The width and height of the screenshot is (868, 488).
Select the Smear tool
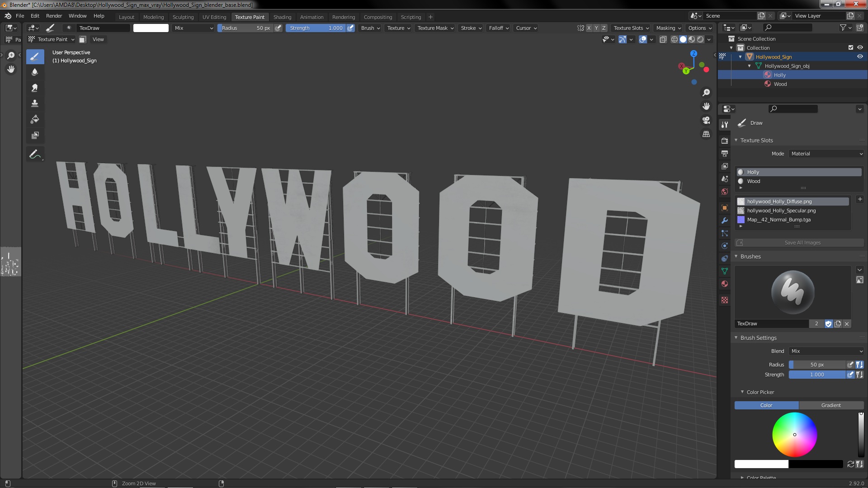tap(35, 88)
